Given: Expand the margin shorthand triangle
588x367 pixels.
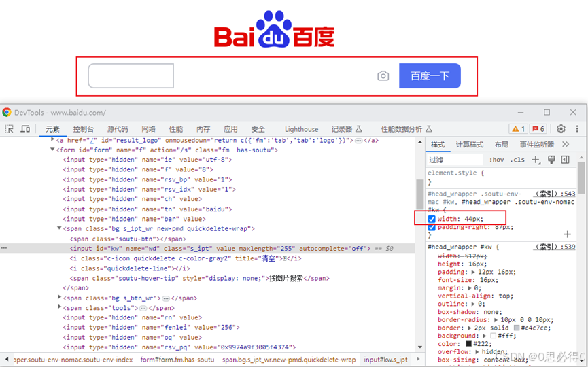Looking at the screenshot, I should pos(470,288).
